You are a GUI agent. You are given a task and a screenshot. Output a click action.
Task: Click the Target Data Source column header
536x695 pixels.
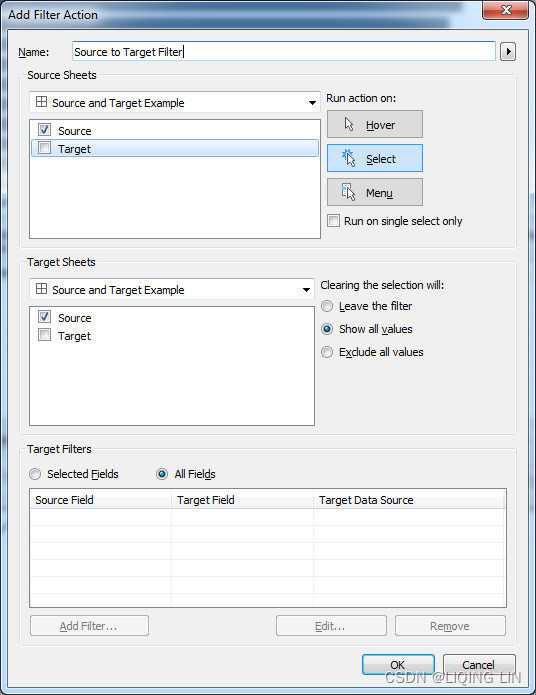click(409, 500)
